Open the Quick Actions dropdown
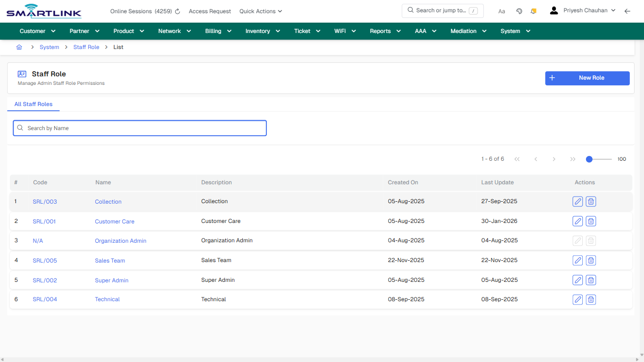 [x=260, y=11]
